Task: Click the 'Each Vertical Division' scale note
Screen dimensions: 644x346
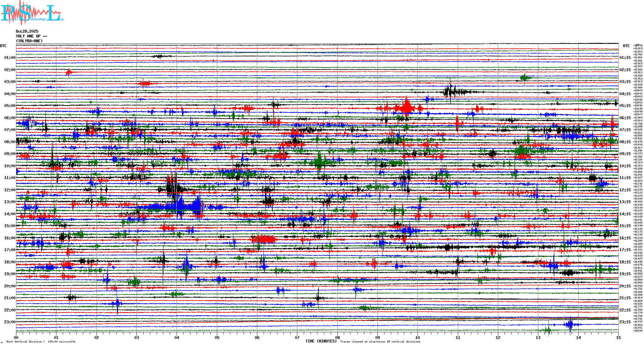Action: pos(41,342)
